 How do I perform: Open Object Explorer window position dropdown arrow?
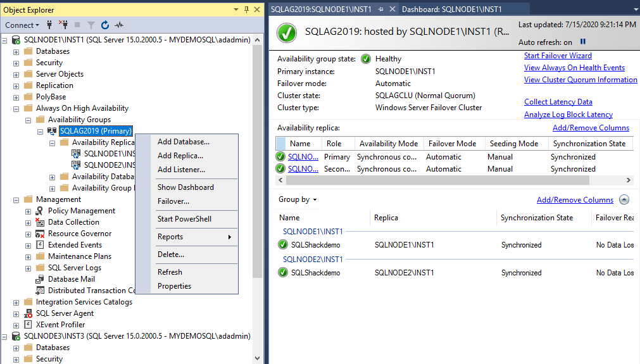[236, 9]
